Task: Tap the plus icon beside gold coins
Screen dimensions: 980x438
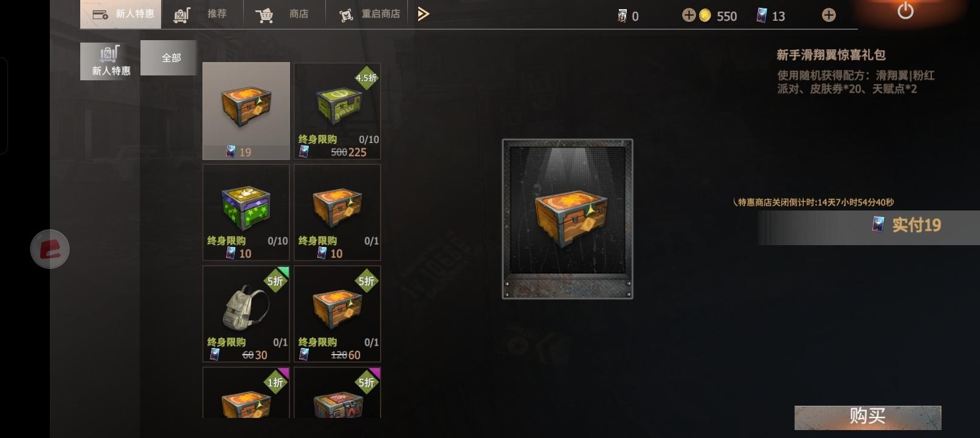Action: coord(688,15)
